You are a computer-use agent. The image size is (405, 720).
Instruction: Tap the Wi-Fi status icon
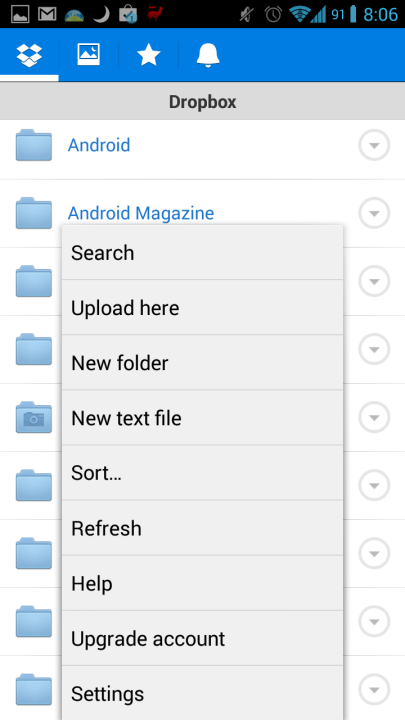299,15
